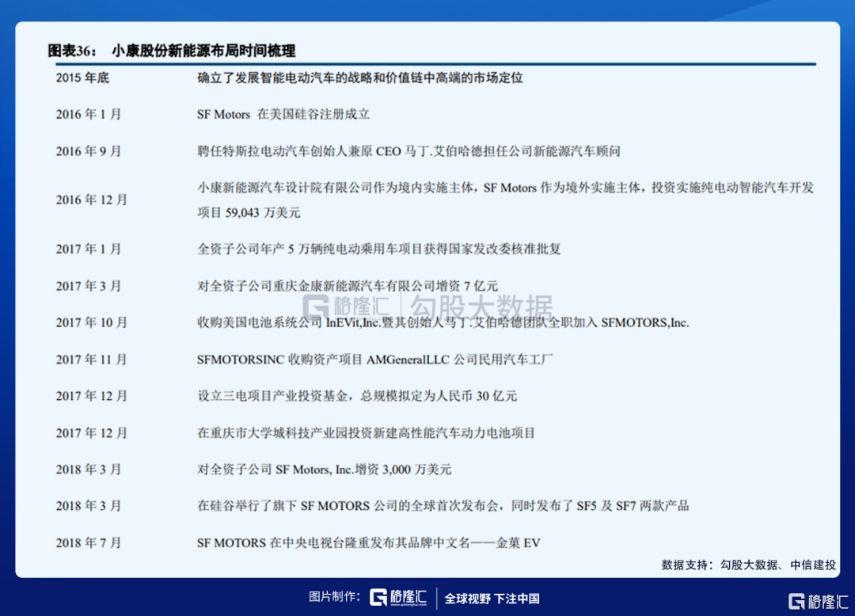Click the 格隆汇 logo beside 图片制作

(398, 598)
